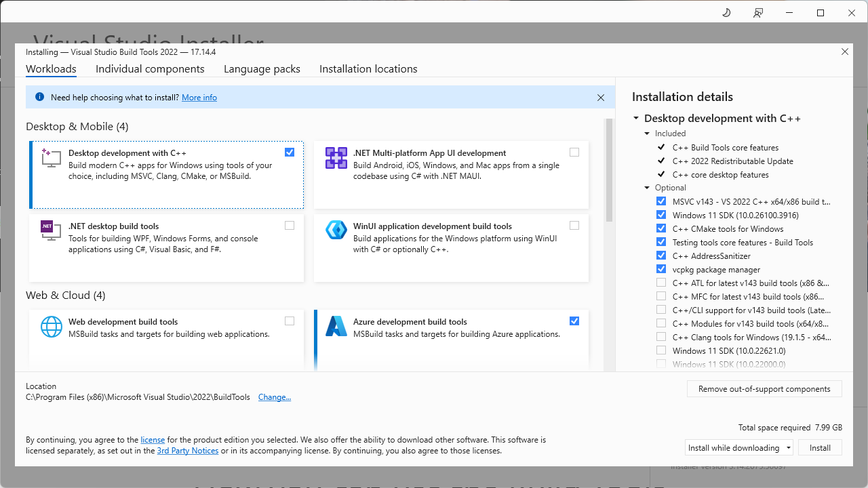Click the Install button
Viewport: 868px width, 488px height.
[820, 447]
